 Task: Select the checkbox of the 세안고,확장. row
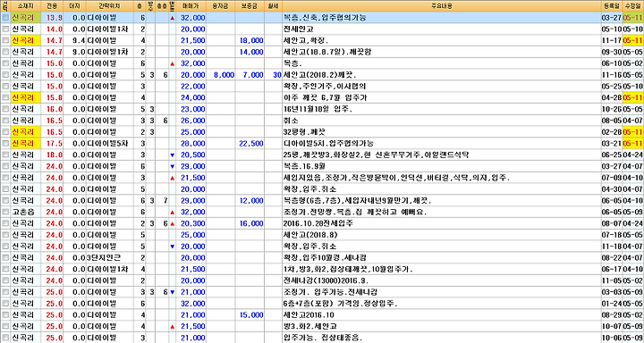click(x=5, y=40)
